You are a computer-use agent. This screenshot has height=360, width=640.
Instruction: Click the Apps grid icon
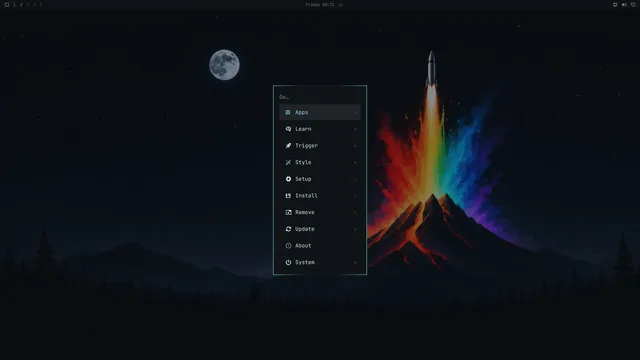pos(288,112)
